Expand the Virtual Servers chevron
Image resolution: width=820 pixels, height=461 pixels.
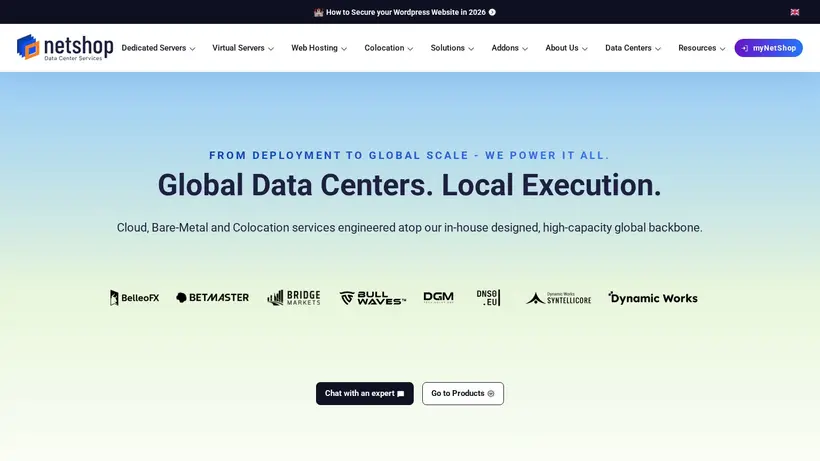tap(271, 49)
